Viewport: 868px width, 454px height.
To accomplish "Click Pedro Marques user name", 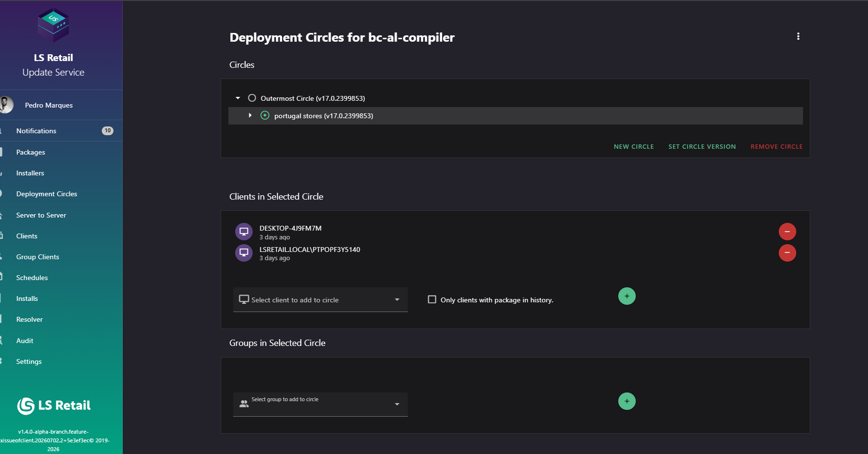I will point(49,105).
